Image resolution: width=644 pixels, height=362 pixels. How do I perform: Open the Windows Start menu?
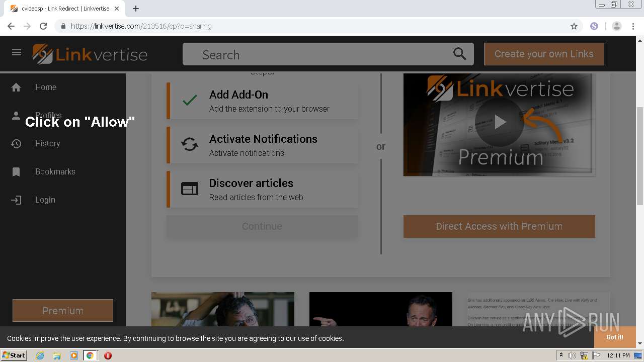pyautogui.click(x=14, y=355)
